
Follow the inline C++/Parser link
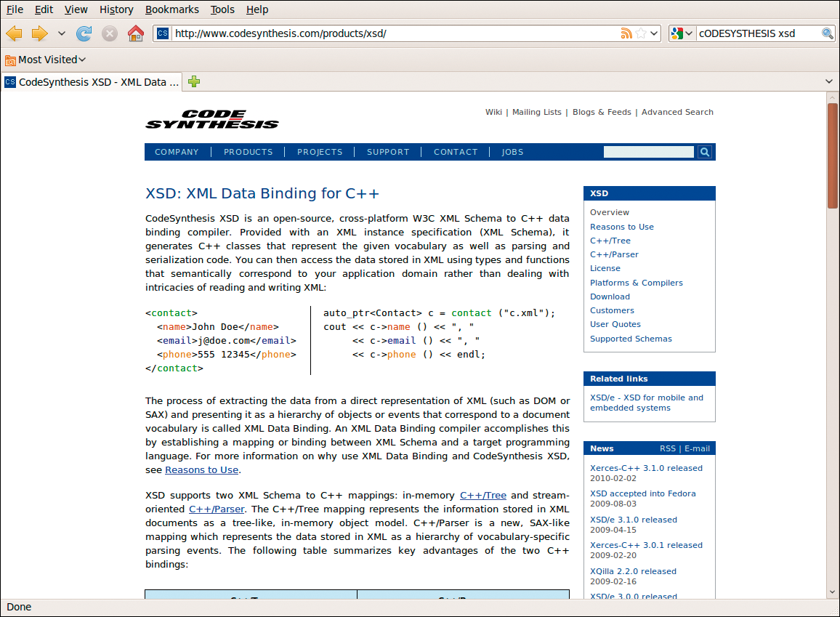217,509
